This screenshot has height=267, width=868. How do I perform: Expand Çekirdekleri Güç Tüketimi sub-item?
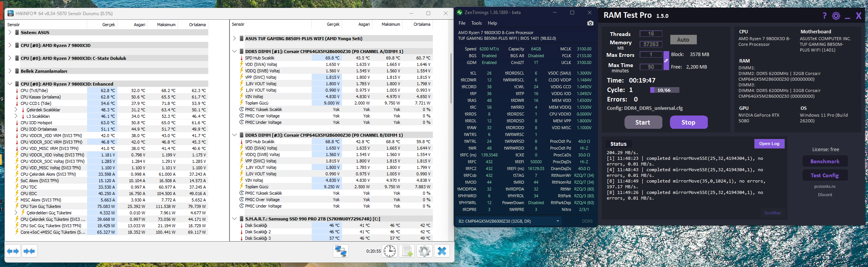(x=16, y=213)
